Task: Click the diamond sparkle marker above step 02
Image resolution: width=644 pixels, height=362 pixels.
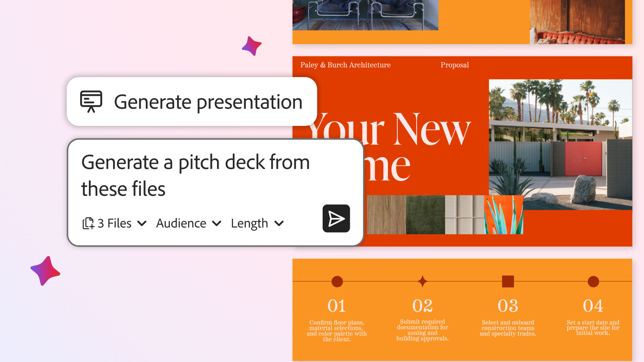Action: click(x=422, y=282)
